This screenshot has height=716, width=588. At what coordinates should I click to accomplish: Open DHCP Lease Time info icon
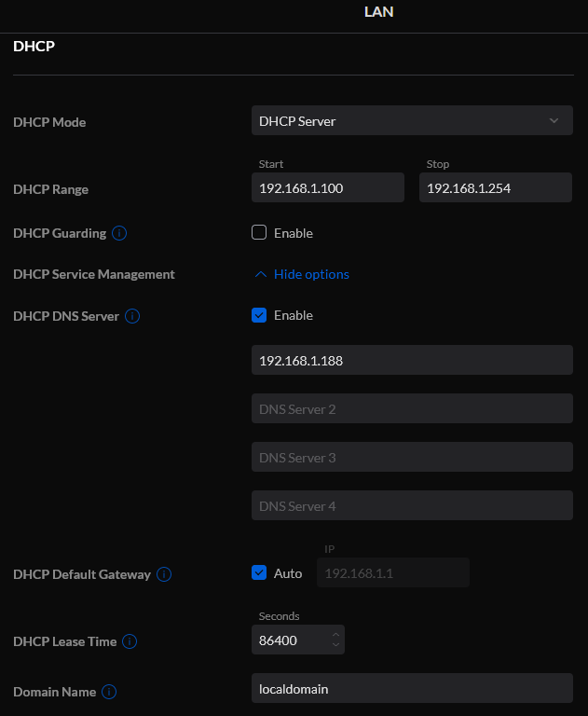coord(130,641)
